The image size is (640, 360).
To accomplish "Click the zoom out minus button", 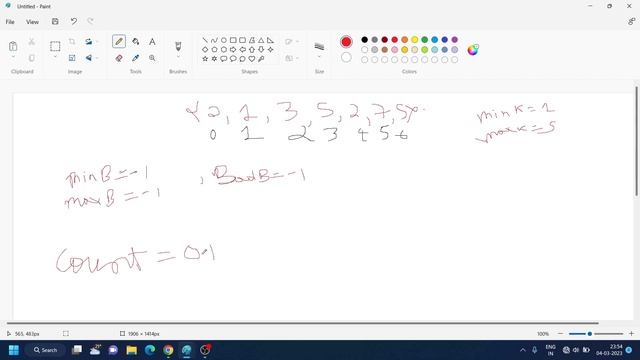I will click(x=560, y=333).
